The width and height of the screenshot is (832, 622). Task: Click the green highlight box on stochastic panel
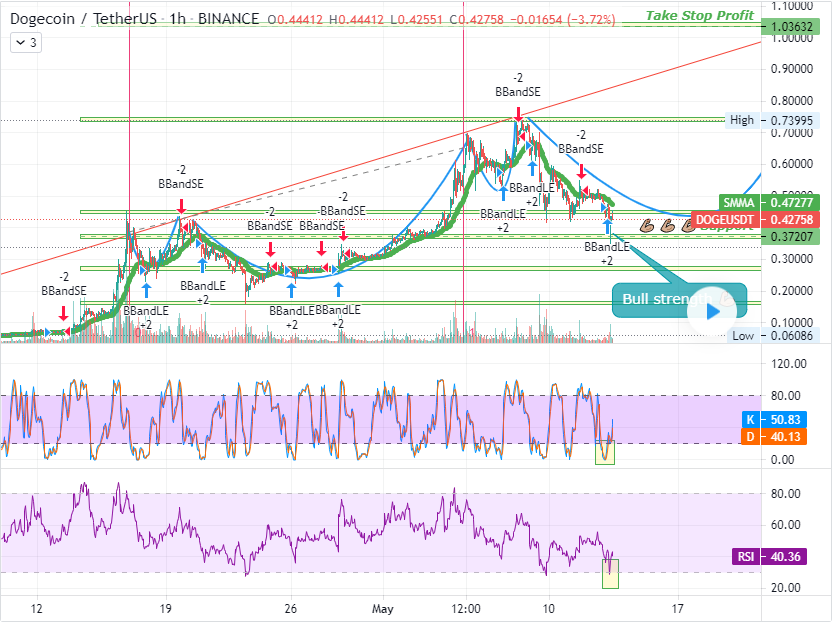pyautogui.click(x=605, y=452)
